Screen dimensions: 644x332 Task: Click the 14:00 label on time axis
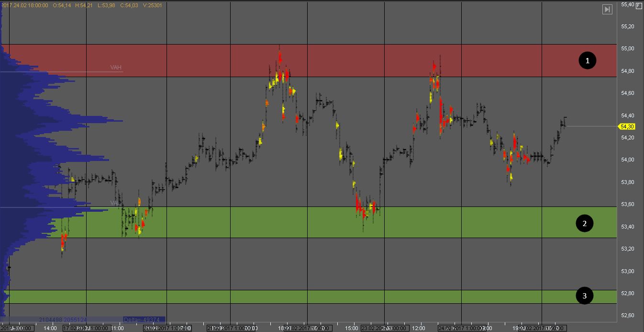tap(50, 328)
